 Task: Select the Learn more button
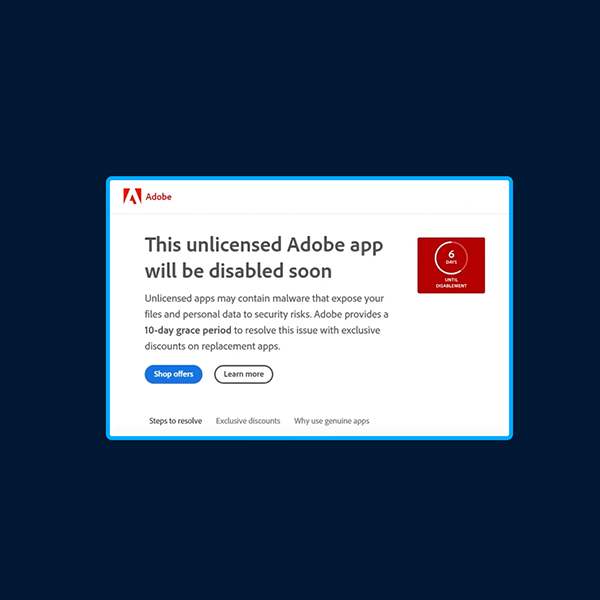coord(243,374)
